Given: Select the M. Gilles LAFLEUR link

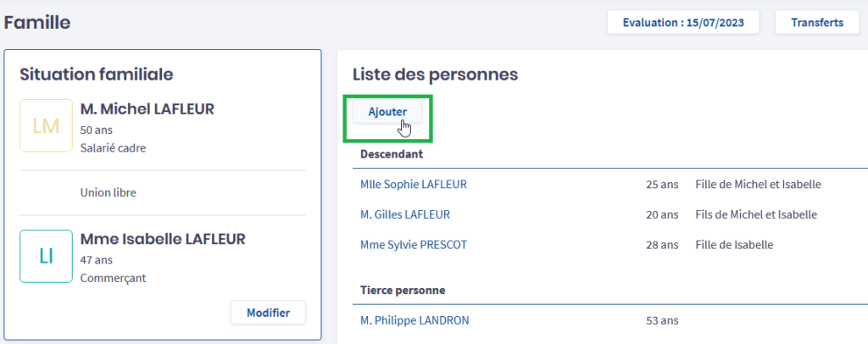Looking at the screenshot, I should tap(405, 214).
